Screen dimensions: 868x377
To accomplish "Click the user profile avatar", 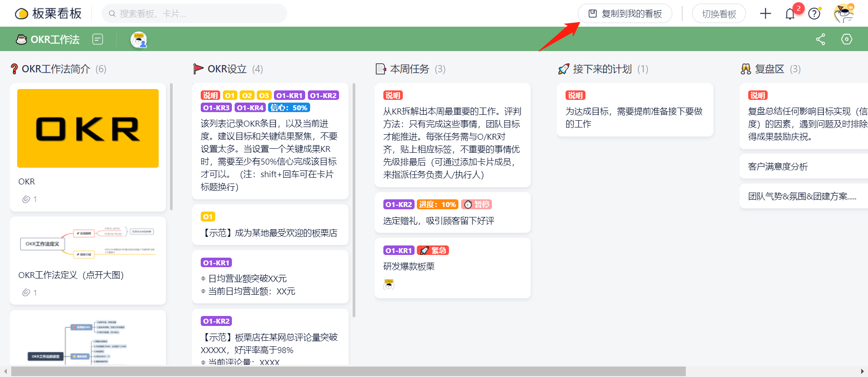I will click(x=844, y=14).
